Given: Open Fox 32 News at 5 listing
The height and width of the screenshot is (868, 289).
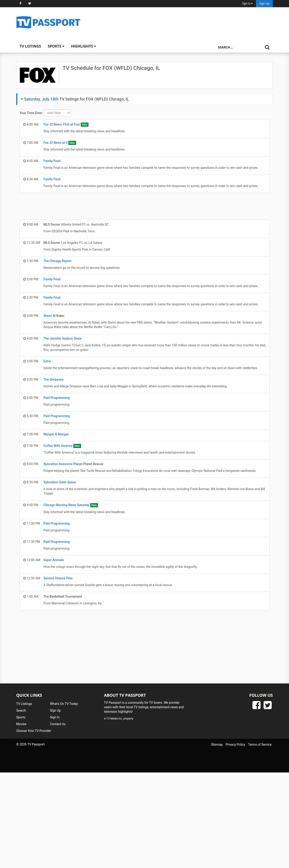Looking at the screenshot, I should coord(56,143).
